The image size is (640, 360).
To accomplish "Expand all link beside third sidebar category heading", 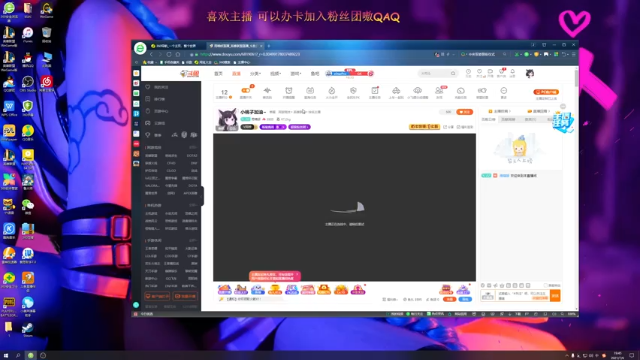I will pyautogui.click(x=193, y=240).
